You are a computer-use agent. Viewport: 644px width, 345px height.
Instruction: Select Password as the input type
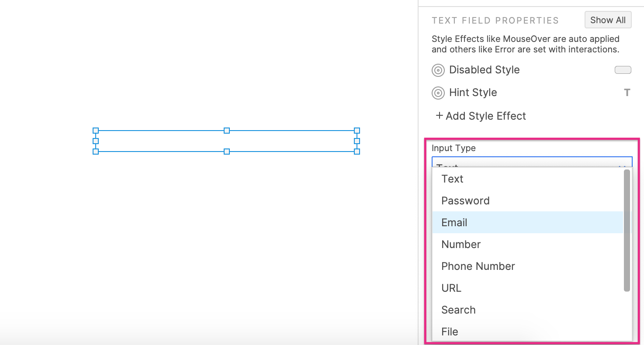pos(465,200)
